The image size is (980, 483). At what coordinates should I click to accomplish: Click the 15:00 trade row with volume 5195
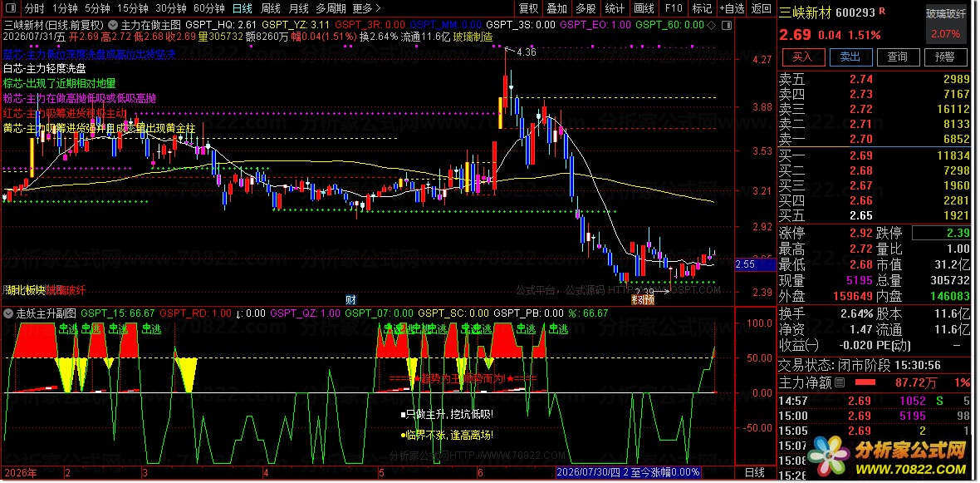[x=874, y=416]
